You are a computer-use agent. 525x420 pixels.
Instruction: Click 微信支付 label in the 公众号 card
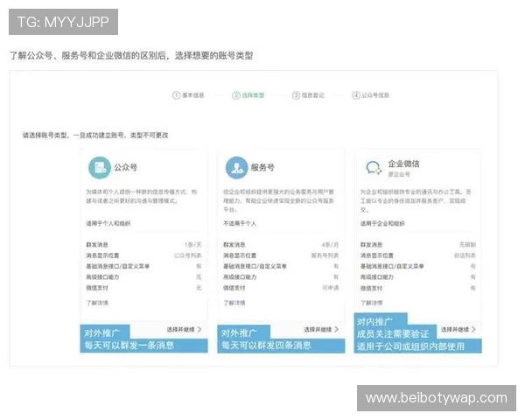pos(97,288)
